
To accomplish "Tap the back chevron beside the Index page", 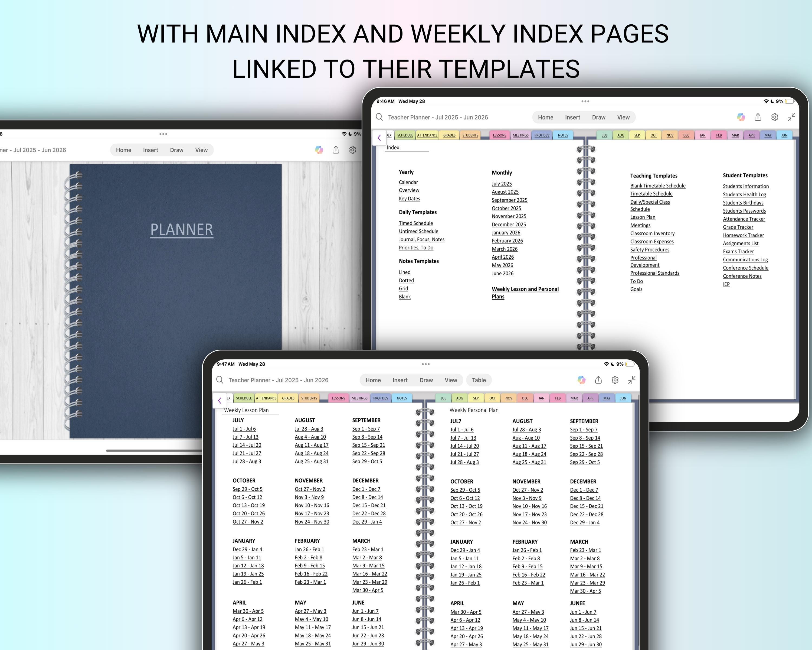I will 379,138.
